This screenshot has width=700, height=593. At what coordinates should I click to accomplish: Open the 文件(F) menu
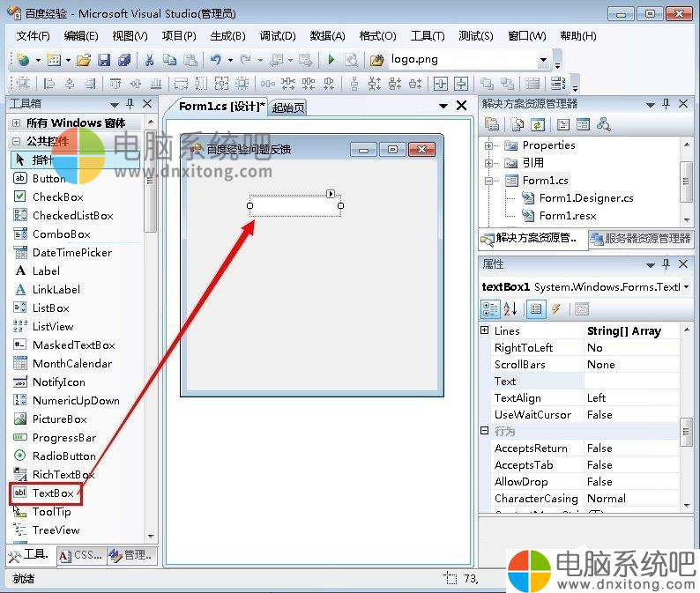pyautogui.click(x=33, y=36)
